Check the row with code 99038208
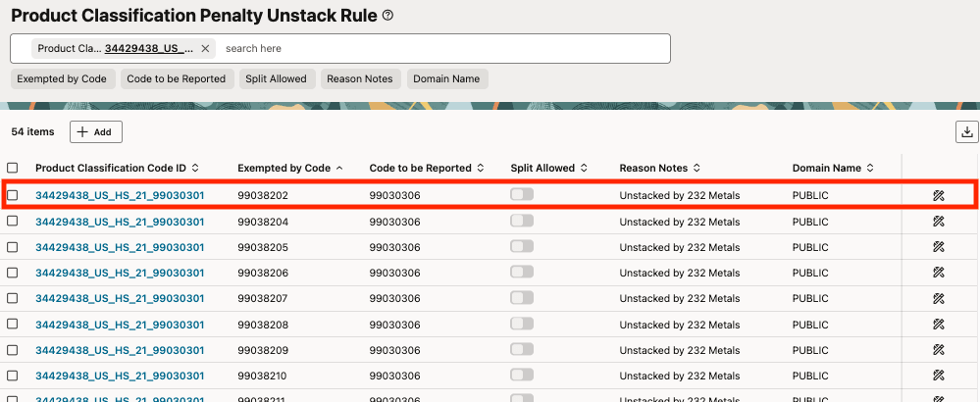This screenshot has height=402, width=980. click(x=13, y=324)
